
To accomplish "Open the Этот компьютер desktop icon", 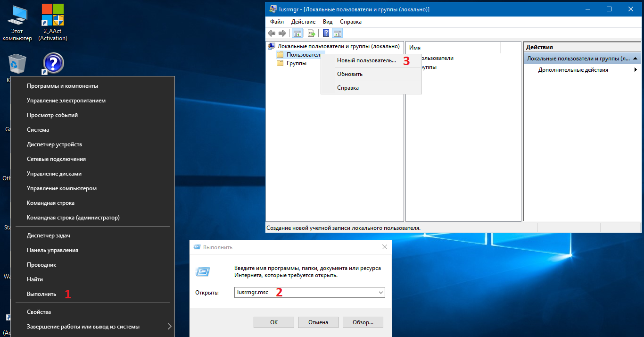I will tap(17, 21).
